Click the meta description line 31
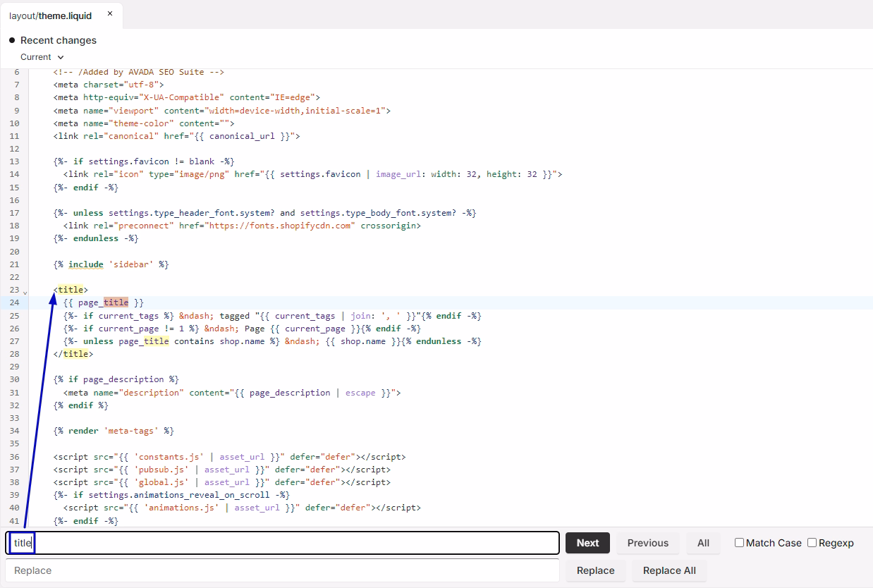Screen dimensions: 873x588 (232, 393)
